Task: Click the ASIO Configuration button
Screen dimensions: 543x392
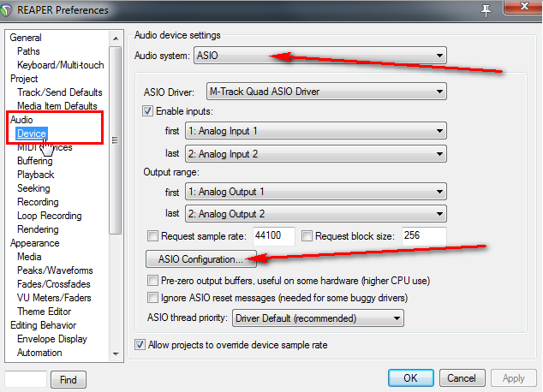Action: tap(201, 259)
